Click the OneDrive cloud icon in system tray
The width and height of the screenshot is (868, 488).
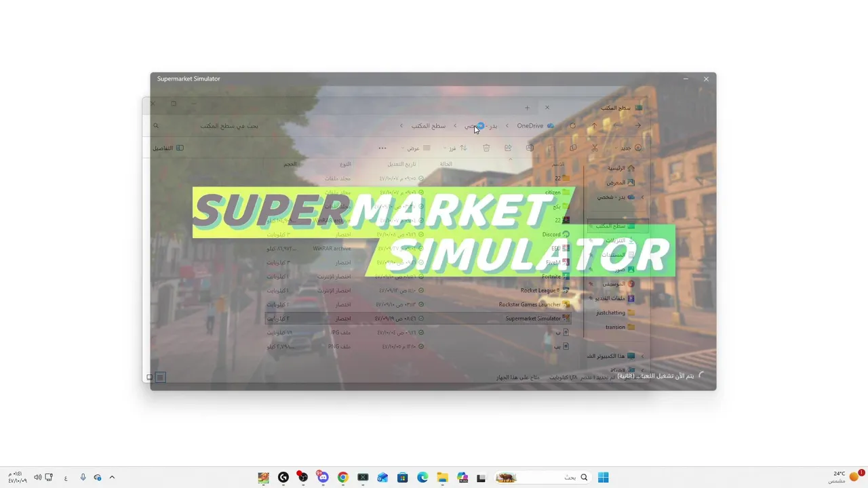click(x=97, y=477)
